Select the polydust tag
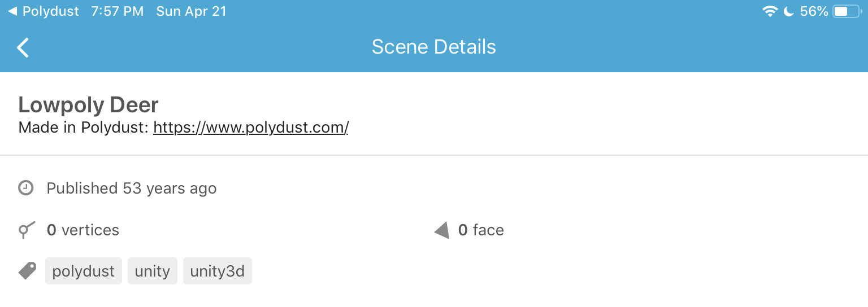Screen dimensions: 868x307 pyautogui.click(x=84, y=271)
